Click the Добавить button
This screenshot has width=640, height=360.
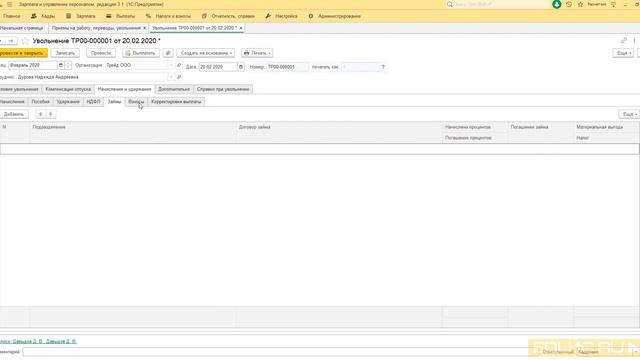(13, 114)
